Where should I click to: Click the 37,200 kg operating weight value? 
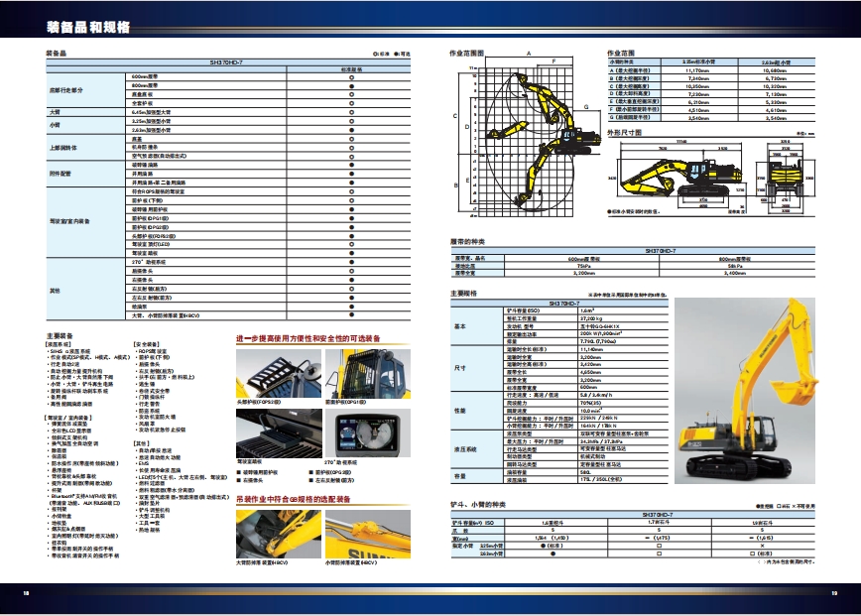591,318
